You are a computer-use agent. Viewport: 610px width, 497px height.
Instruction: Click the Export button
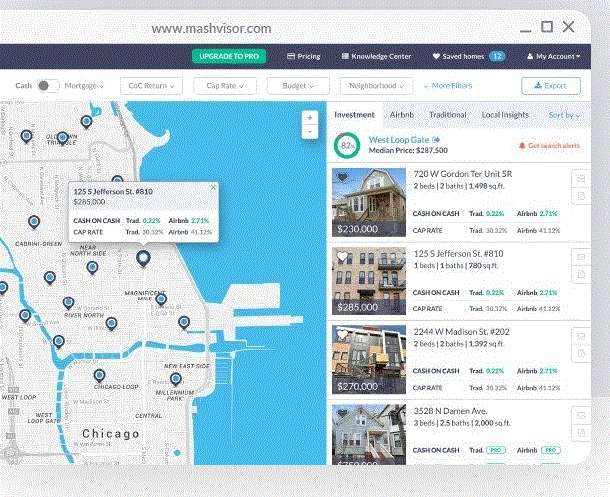[551, 86]
